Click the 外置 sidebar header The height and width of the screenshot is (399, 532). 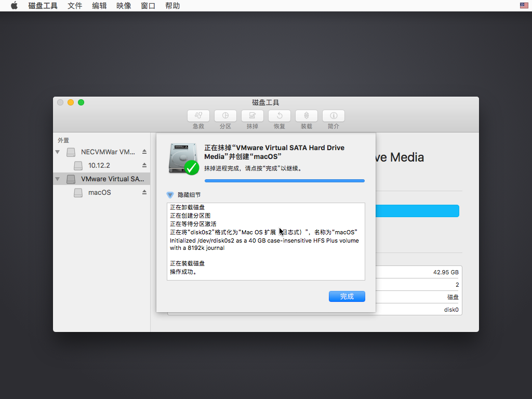[x=63, y=140]
